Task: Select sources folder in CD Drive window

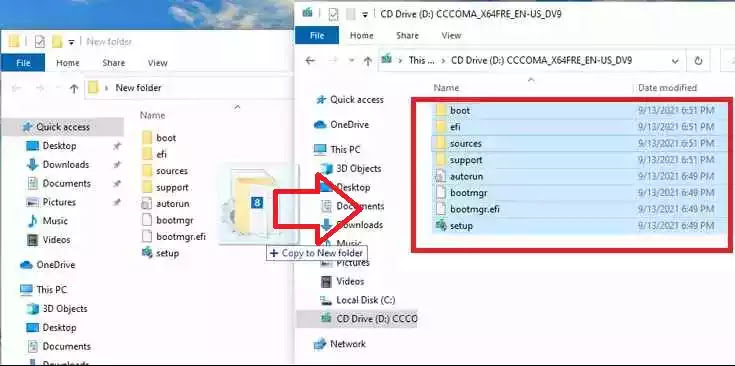Action: point(580,143)
